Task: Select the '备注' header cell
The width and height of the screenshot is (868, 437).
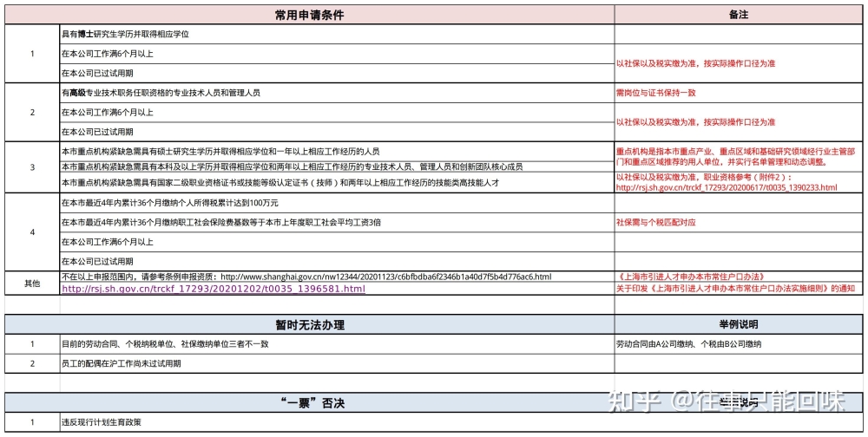Action: tap(739, 15)
